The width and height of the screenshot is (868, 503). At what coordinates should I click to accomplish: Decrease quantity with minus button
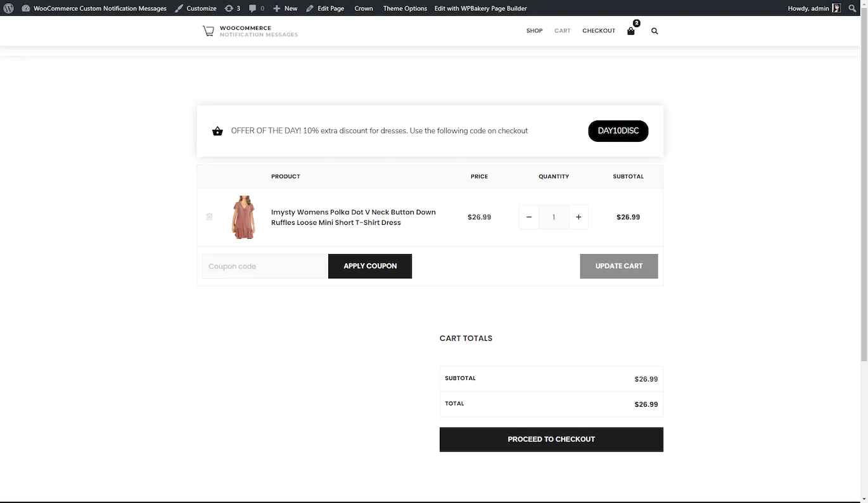529,217
